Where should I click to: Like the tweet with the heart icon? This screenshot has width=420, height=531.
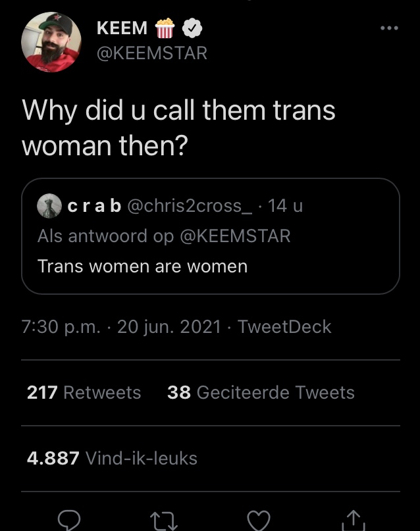click(259, 520)
